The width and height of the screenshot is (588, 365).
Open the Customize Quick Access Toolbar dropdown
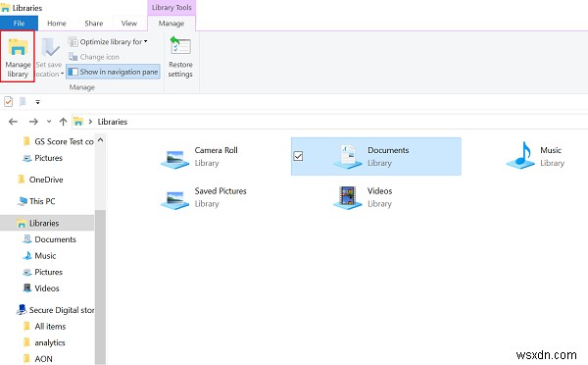[x=37, y=102]
